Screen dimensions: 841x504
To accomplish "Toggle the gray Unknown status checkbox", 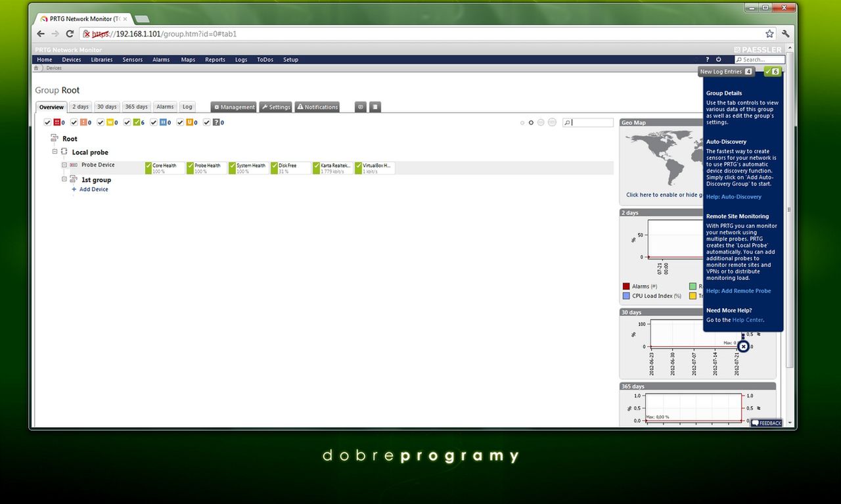I will [206, 122].
